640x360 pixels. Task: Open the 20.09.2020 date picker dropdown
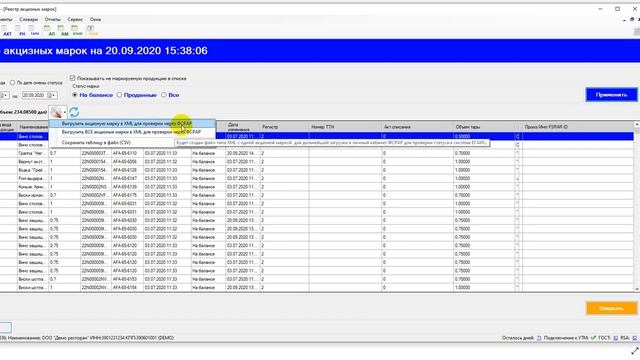[x=51, y=95]
